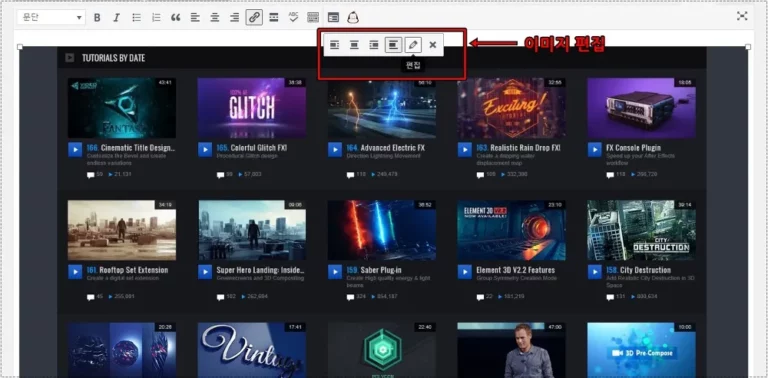Apply blockquote formatting
Screen dimensions: 768x378
(176, 18)
